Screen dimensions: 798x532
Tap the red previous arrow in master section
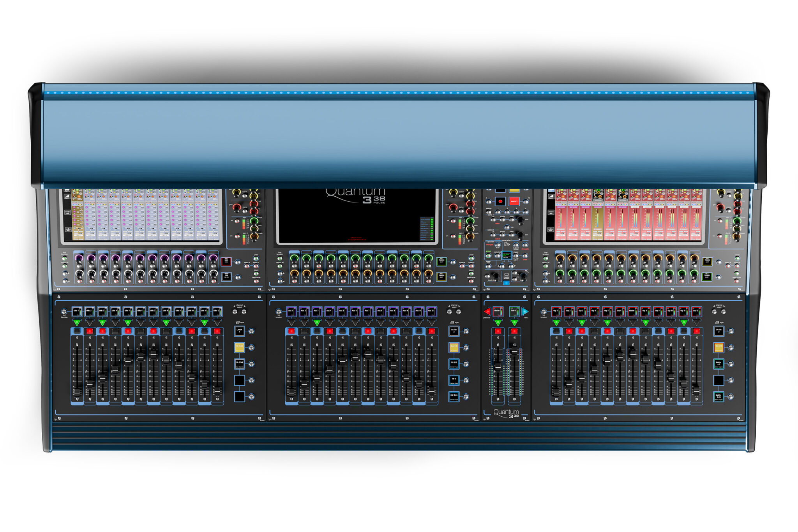coord(487,312)
